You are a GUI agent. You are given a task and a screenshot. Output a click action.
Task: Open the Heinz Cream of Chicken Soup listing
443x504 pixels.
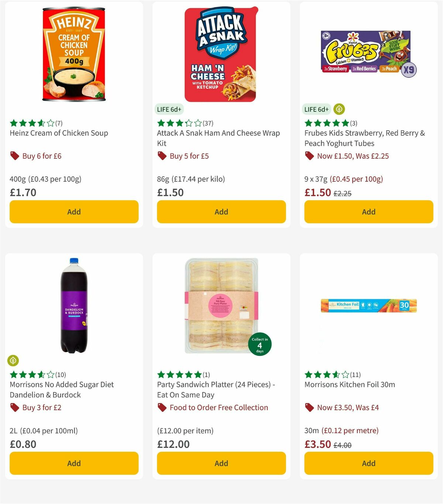[x=59, y=133]
